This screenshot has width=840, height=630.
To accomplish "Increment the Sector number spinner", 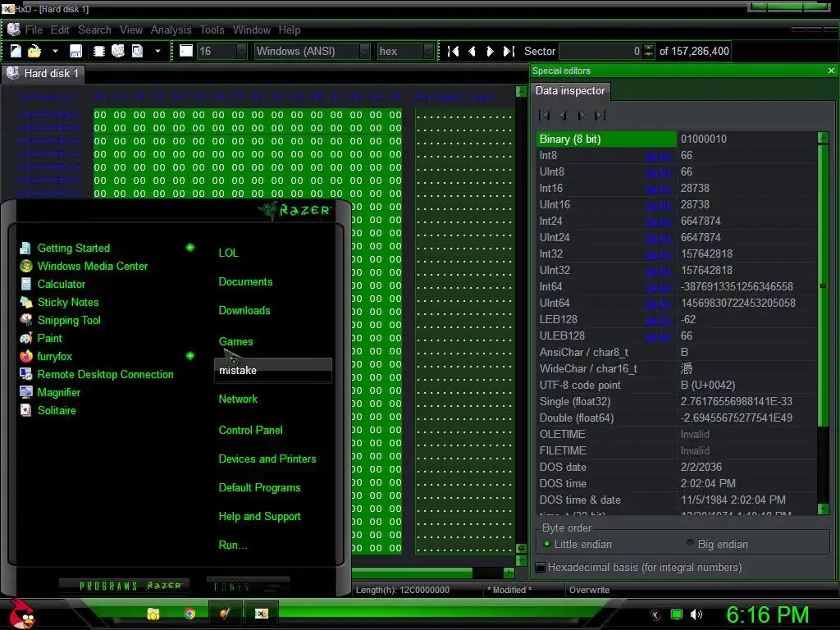I will (x=649, y=48).
